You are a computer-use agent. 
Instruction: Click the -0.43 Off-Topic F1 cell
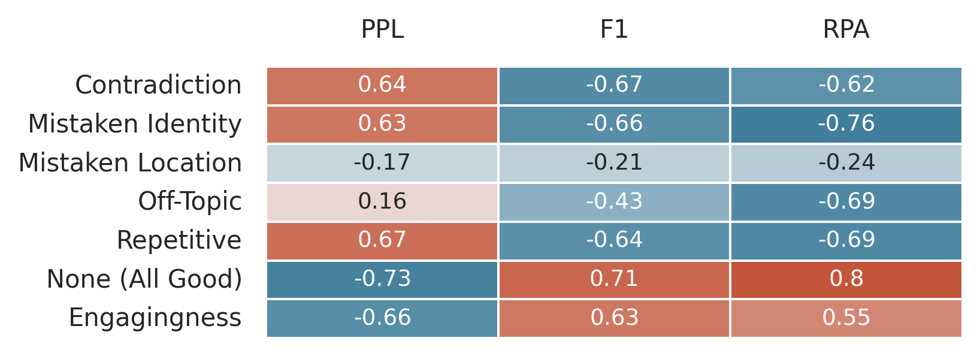click(x=614, y=202)
